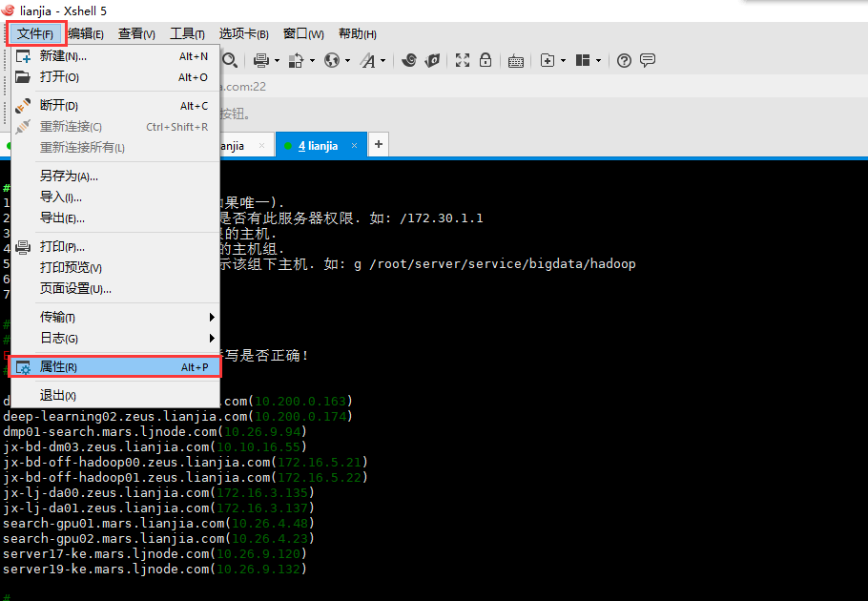Click the print toolbar icon
Viewport: 868px width, 601px height.
(x=260, y=60)
